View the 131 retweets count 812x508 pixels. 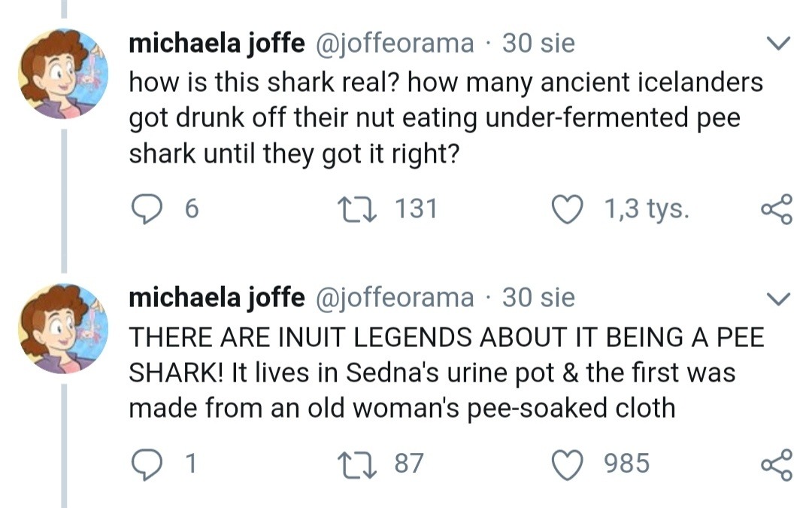[x=416, y=208]
